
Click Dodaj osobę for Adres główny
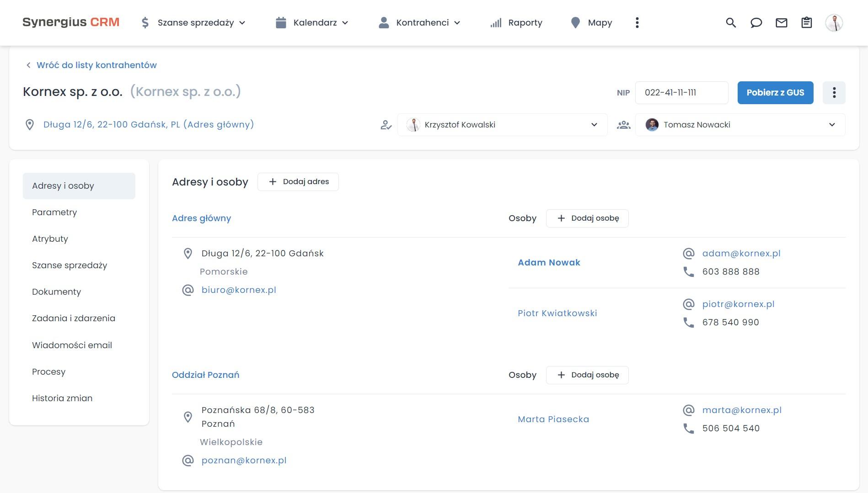[587, 218]
